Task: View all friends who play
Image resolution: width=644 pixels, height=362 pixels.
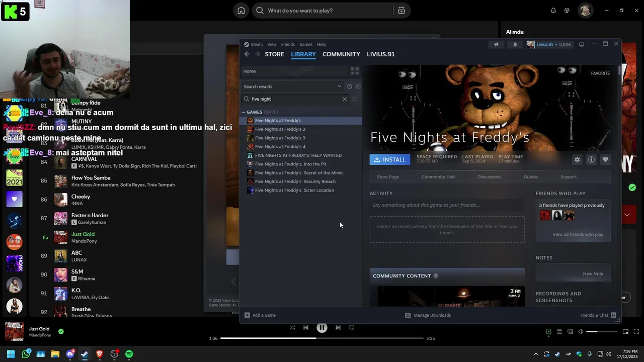Action: click(x=578, y=235)
